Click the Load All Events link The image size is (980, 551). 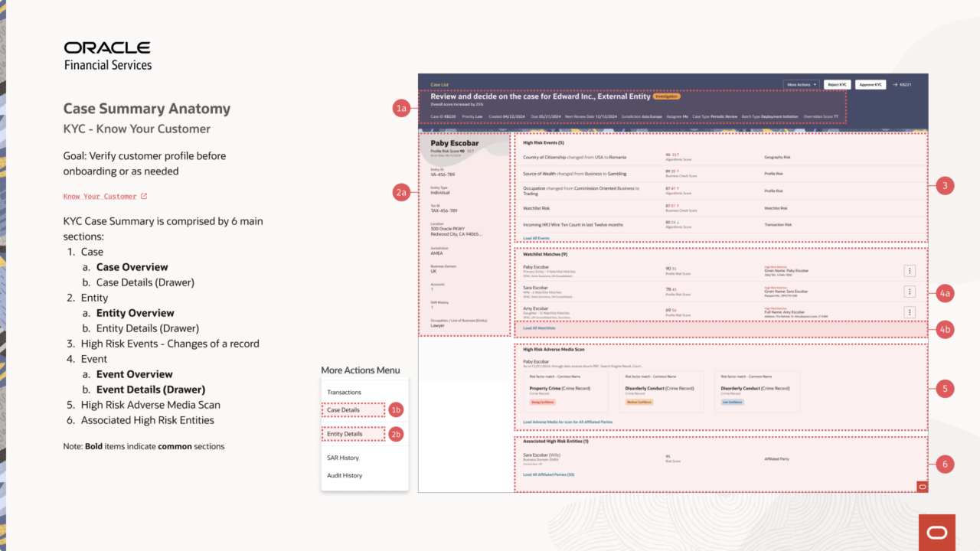tap(536, 238)
